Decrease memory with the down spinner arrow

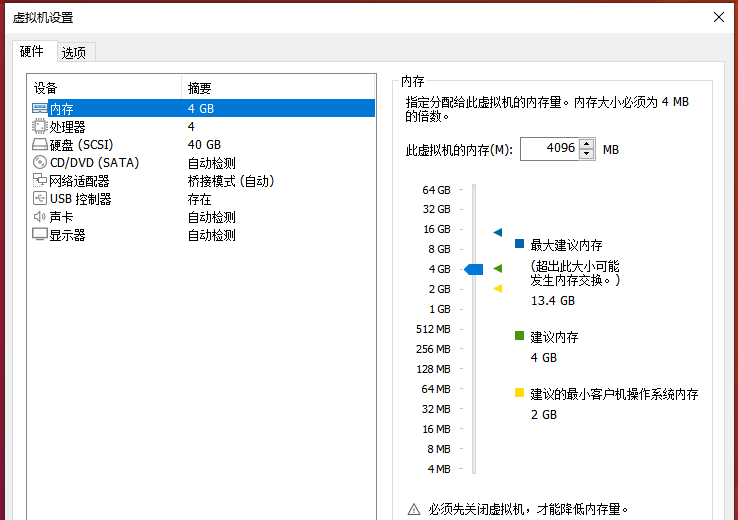coord(586,154)
